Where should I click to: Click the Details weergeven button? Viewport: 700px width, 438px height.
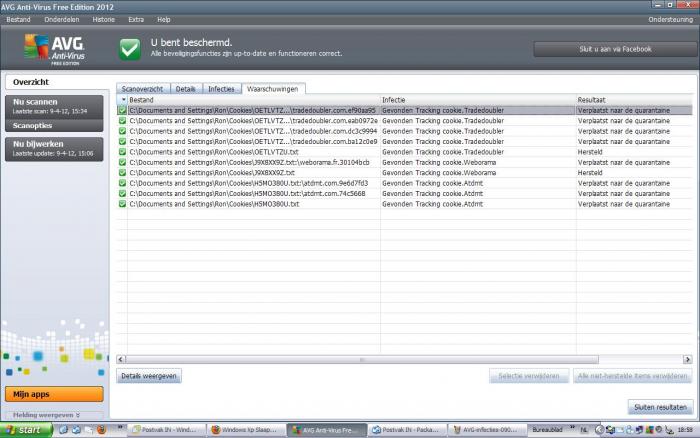pyautogui.click(x=149, y=376)
